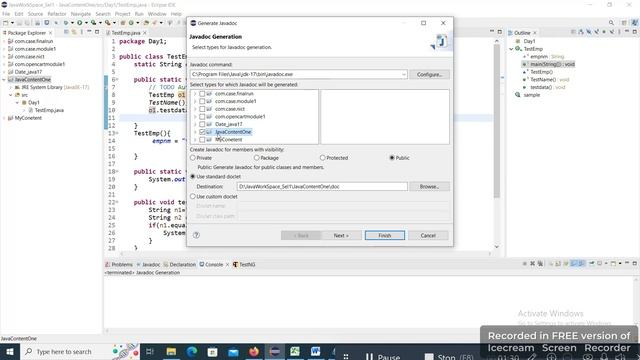Check the Date_java17 checkbox

pyautogui.click(x=202, y=124)
